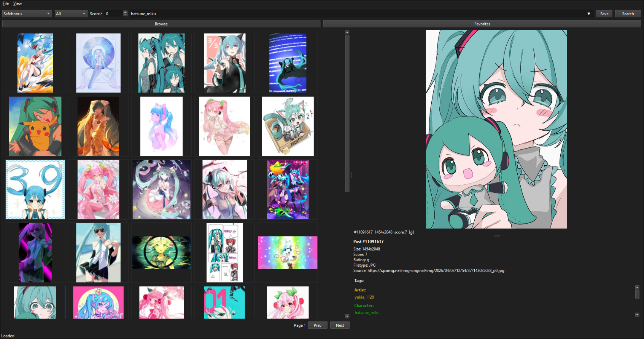The image size is (644, 339).
Task: Select the Miku with Pikachu thumbnail
Action: tap(35, 126)
